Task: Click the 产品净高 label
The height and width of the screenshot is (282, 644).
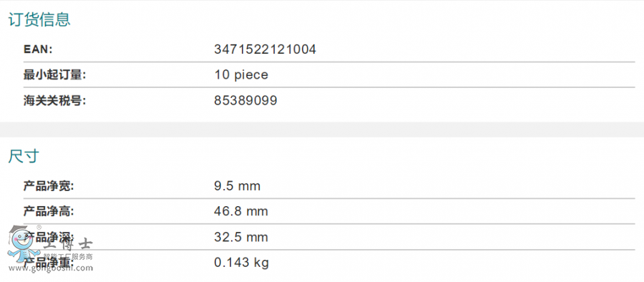Action: coord(49,212)
